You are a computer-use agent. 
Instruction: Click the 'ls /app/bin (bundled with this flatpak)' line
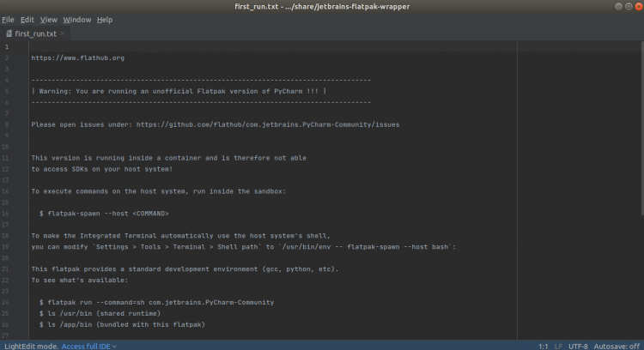(x=122, y=324)
